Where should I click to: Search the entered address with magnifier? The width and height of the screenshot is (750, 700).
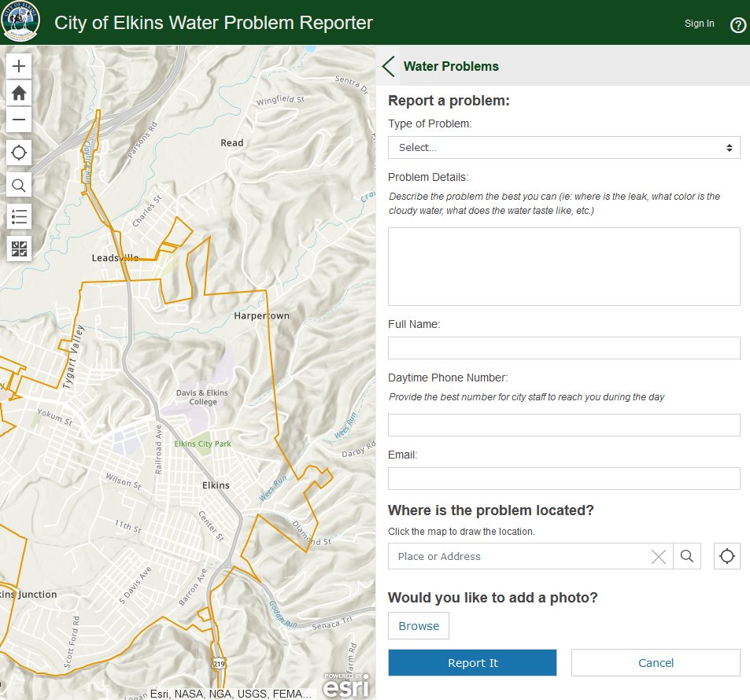click(687, 556)
